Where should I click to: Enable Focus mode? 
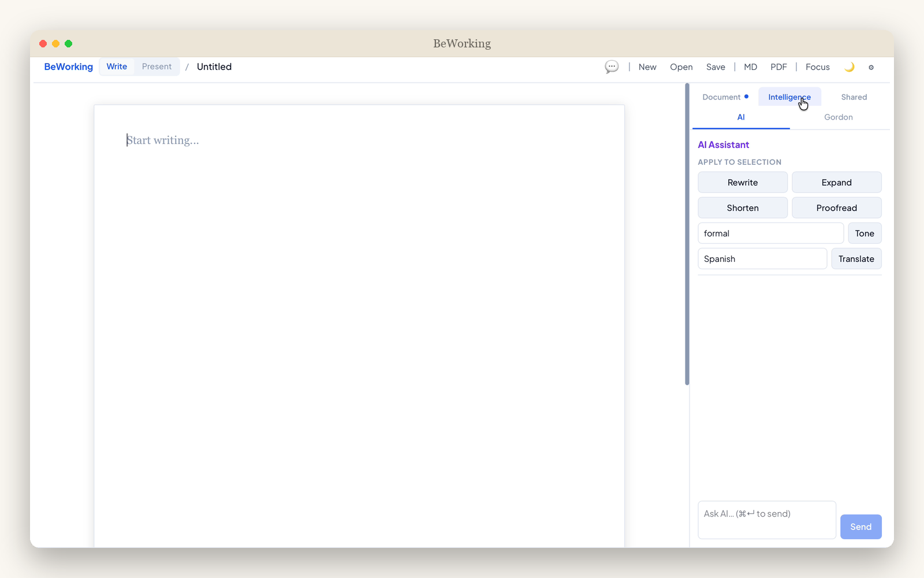coord(817,67)
